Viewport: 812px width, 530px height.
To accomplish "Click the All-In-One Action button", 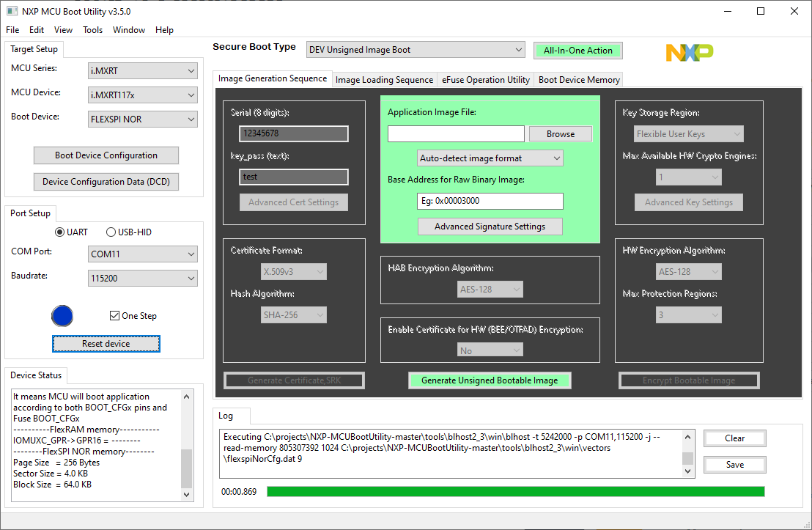I will pos(578,49).
